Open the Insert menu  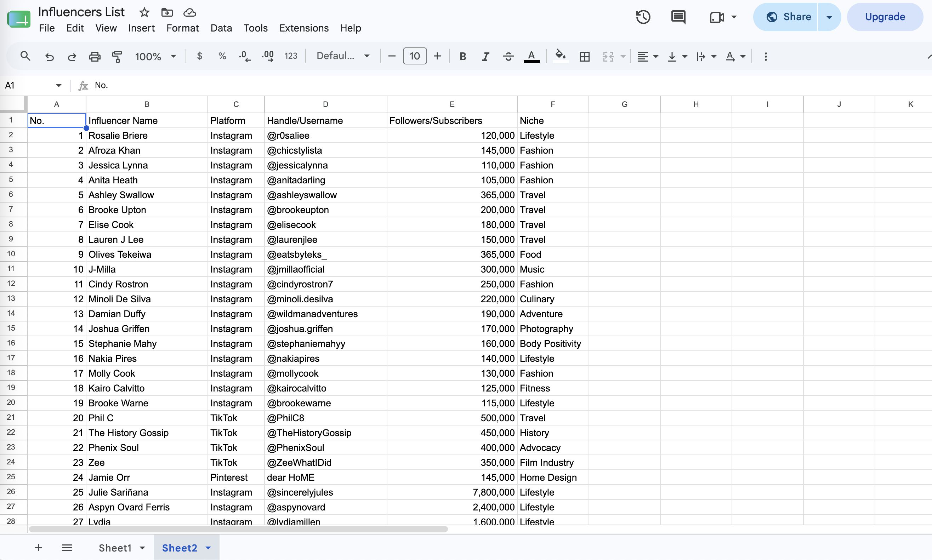(x=141, y=28)
